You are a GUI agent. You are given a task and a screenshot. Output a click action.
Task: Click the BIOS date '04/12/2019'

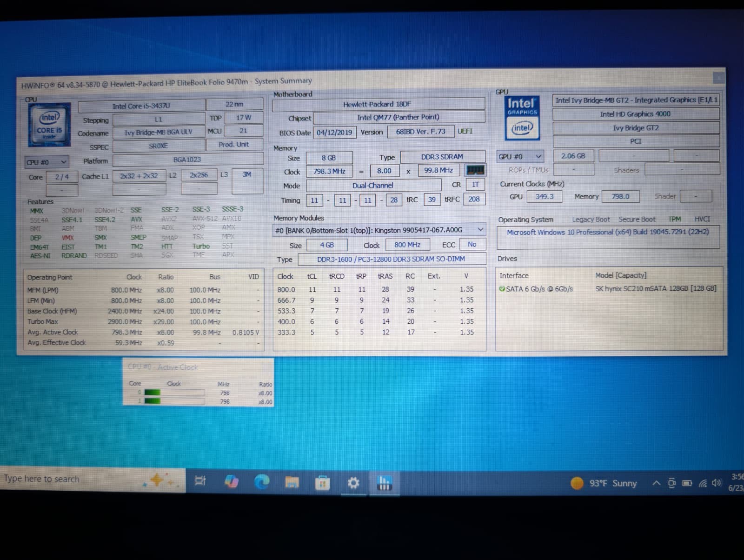pyautogui.click(x=334, y=133)
